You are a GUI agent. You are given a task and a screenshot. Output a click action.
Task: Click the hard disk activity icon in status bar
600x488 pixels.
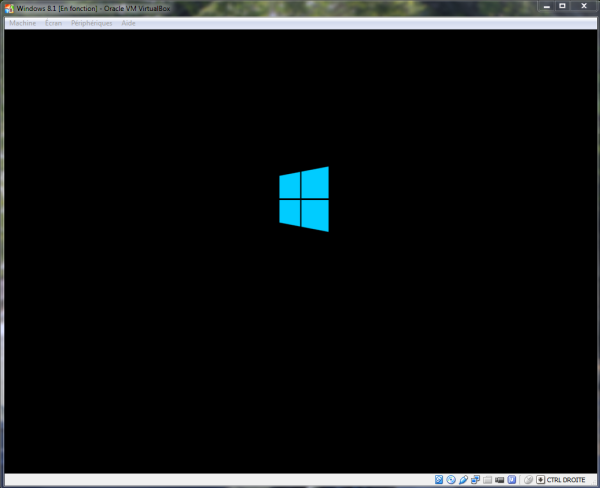point(439,480)
